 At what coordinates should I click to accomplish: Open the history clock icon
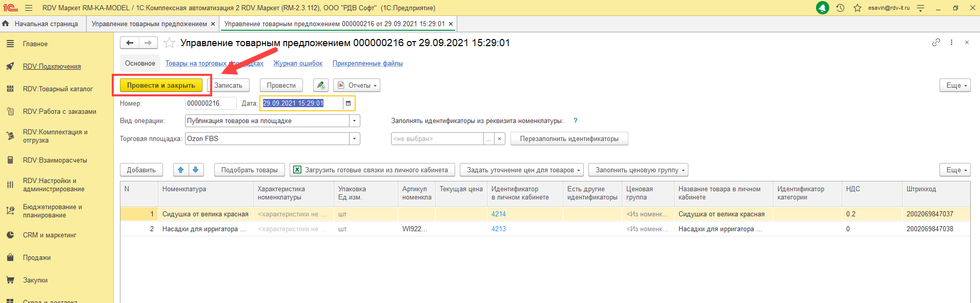coord(840,8)
